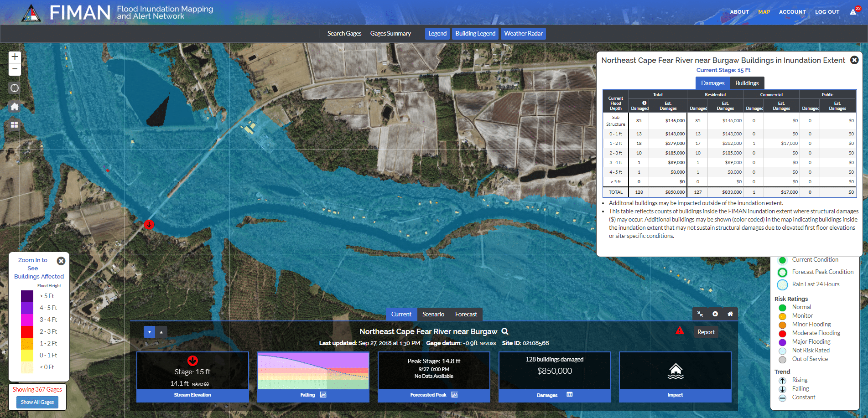This screenshot has width=868, height=418.
Task: Collapse gage panel with down arrow
Action: click(x=149, y=332)
